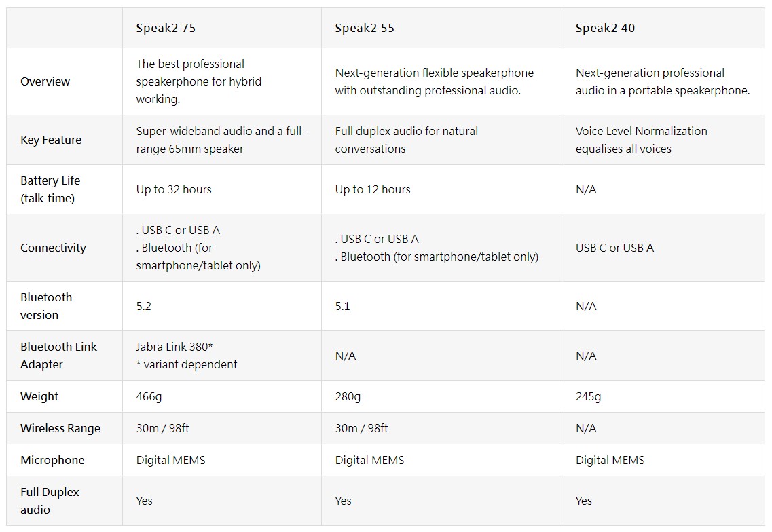Select the Jabra Link 380* text
Image resolution: width=772 pixels, height=532 pixels.
click(x=174, y=347)
